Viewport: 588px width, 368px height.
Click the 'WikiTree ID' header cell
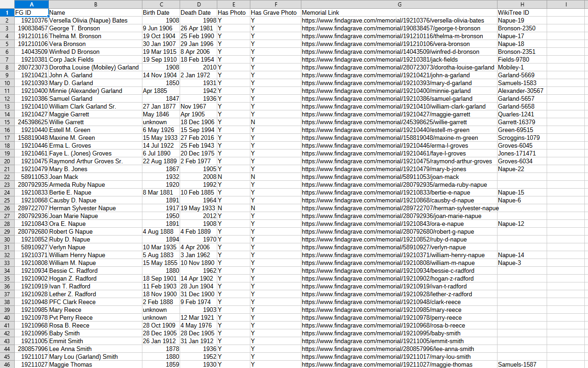[522, 12]
